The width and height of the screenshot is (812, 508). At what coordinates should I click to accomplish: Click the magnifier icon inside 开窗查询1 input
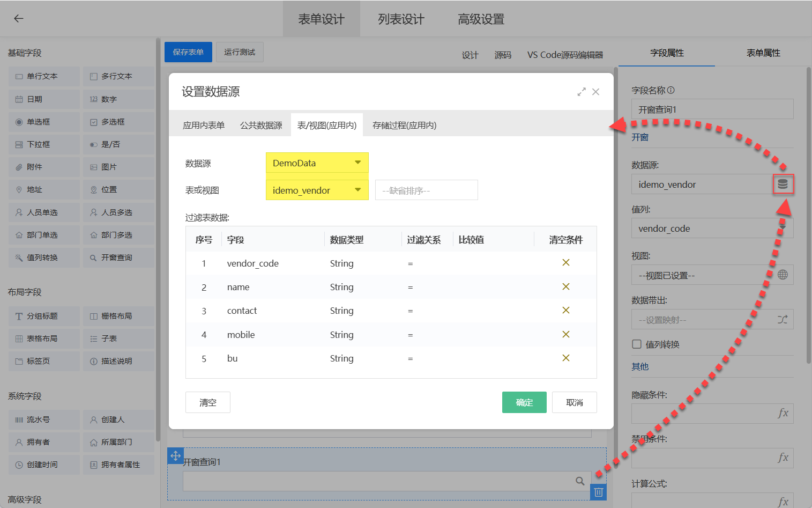579,481
